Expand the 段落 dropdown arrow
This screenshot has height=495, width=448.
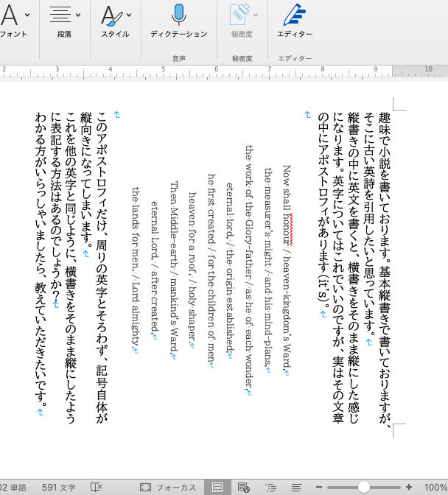[x=78, y=15]
